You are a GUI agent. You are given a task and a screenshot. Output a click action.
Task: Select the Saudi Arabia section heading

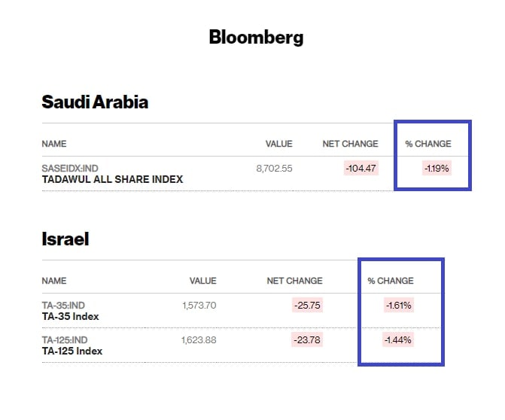click(95, 102)
